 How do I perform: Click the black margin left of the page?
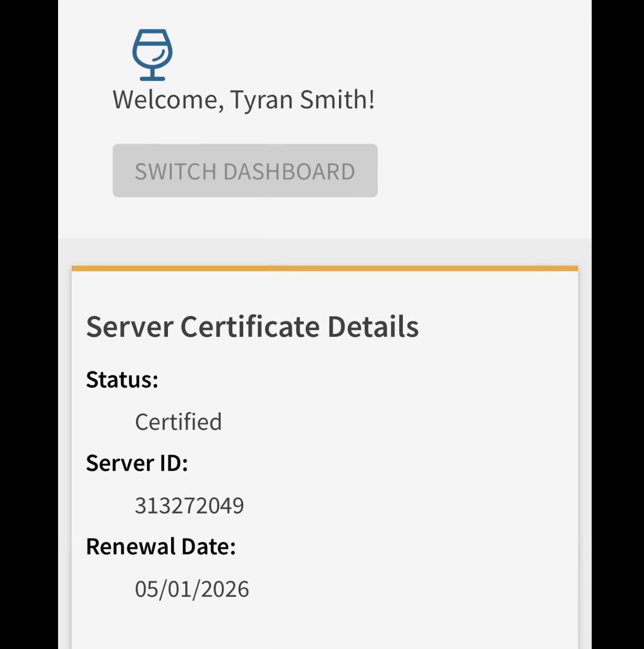pyautogui.click(x=29, y=324)
